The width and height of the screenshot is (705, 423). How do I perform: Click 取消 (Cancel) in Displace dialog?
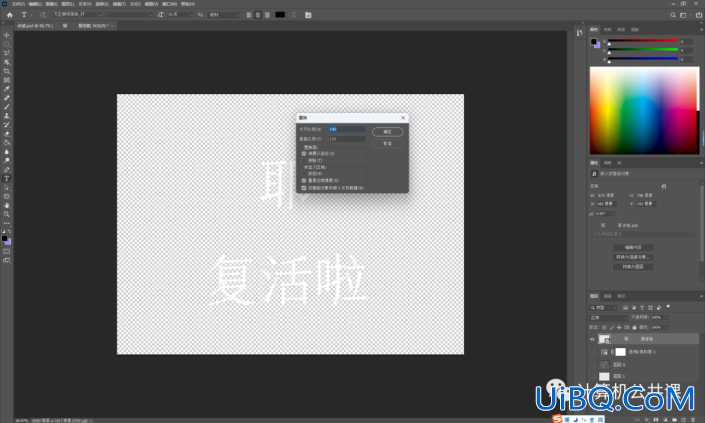(388, 143)
